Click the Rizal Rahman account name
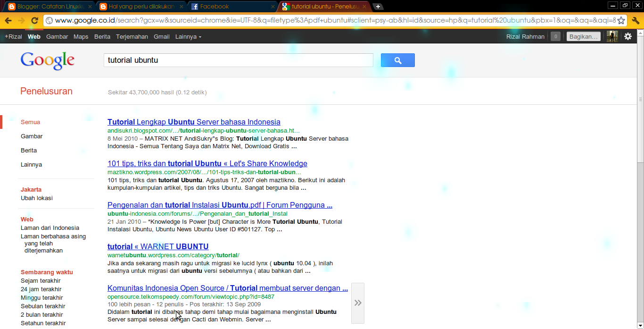Image resolution: width=644 pixels, height=329 pixels. pos(525,36)
